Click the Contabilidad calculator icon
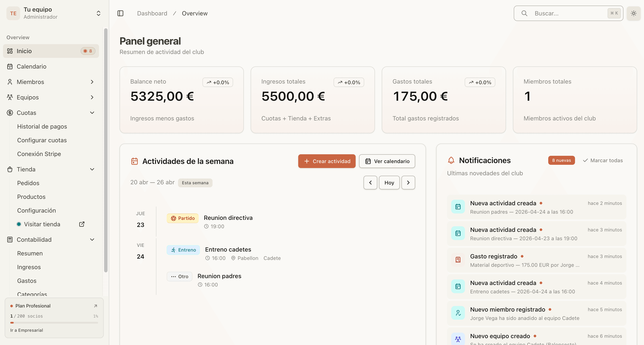The width and height of the screenshot is (644, 345). tap(10, 240)
